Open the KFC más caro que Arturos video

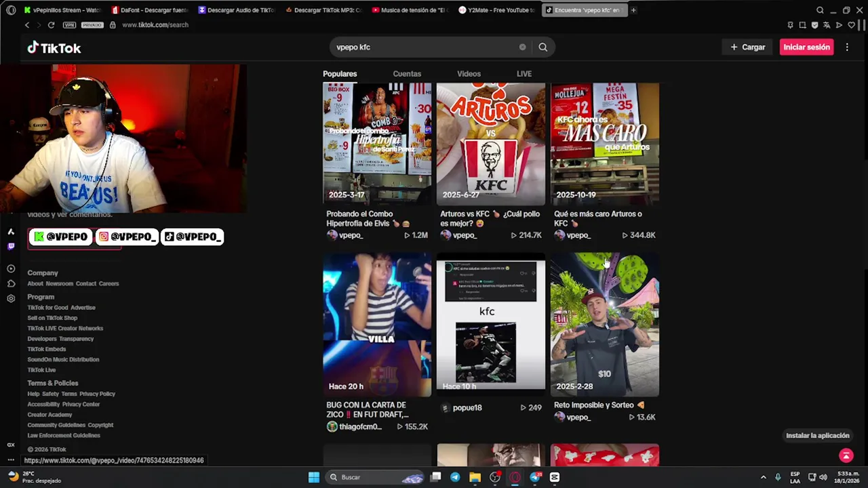tap(605, 144)
